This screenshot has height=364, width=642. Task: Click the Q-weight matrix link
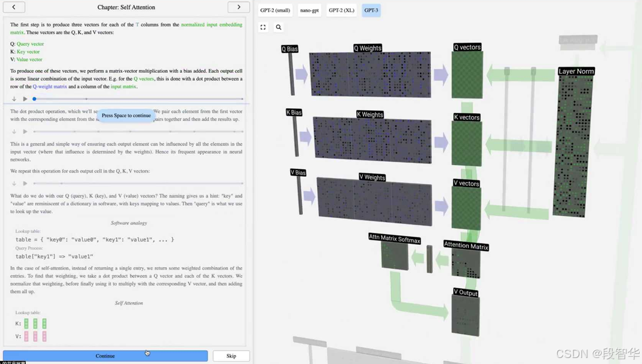pyautogui.click(x=49, y=87)
